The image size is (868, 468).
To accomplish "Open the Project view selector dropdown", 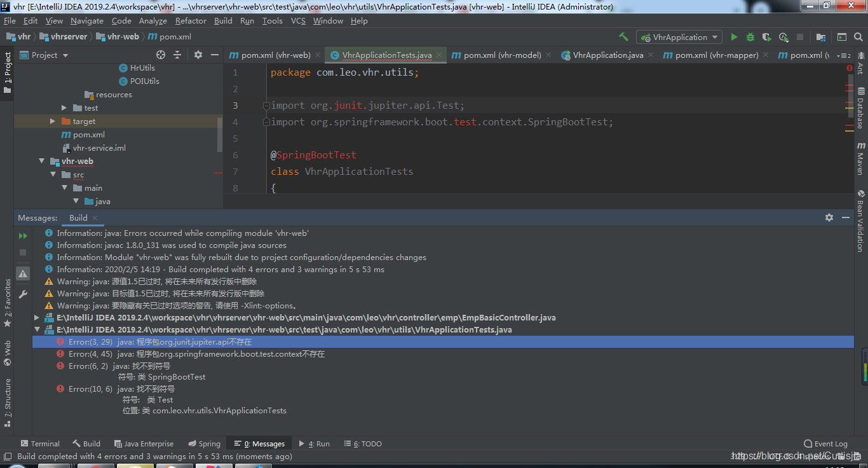I will click(x=44, y=55).
